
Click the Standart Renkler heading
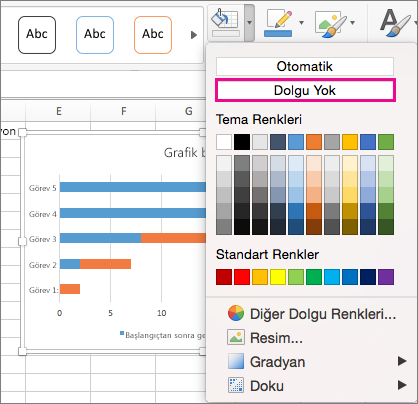(267, 255)
